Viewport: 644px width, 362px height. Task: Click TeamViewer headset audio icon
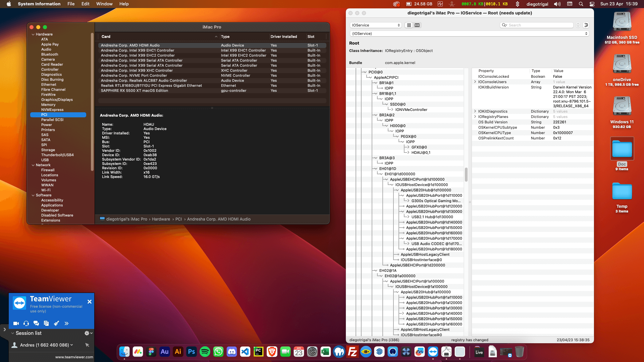(x=26, y=323)
